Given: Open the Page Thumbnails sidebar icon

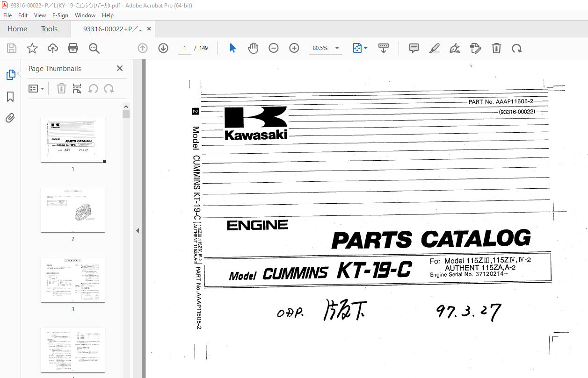Looking at the screenshot, I should tap(10, 75).
